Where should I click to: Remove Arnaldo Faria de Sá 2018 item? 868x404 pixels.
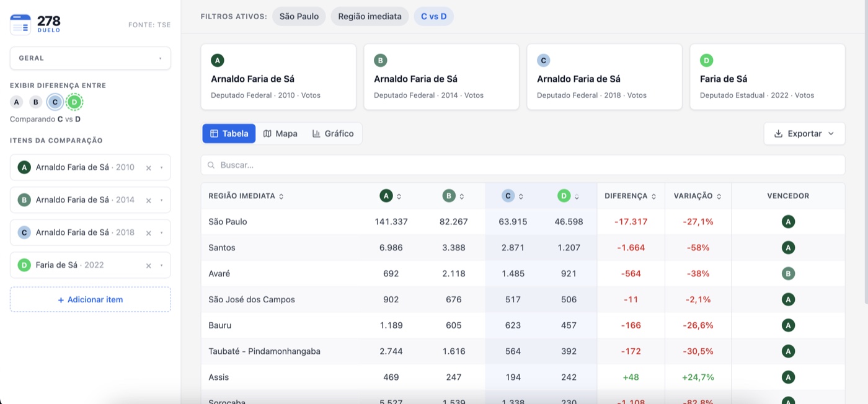tap(149, 233)
